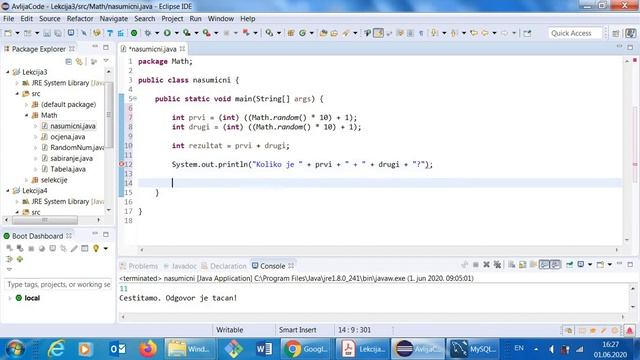Click the New file wizard icon

(8, 33)
